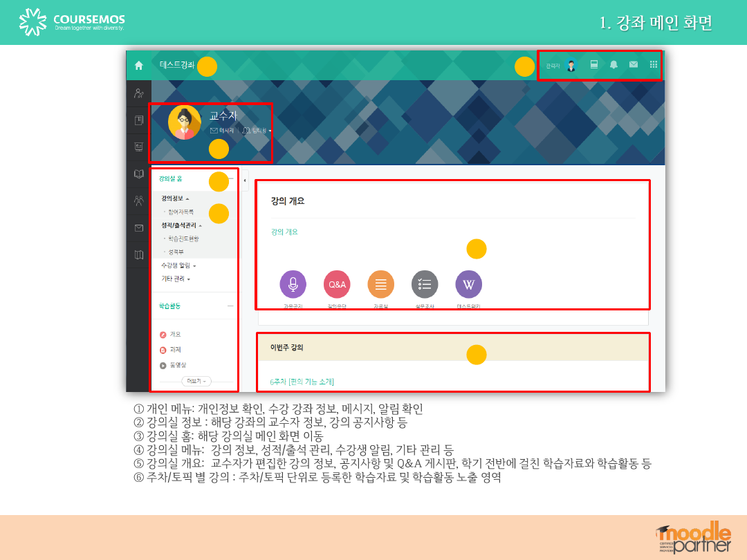Open the envelope messages icon in top bar
This screenshot has width=747, height=560.
[x=633, y=65]
